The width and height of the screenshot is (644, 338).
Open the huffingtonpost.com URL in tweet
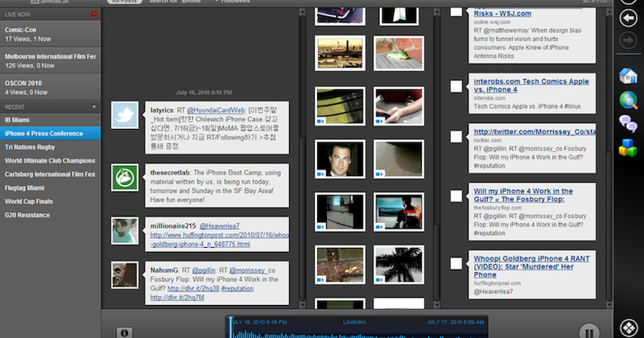tap(220, 240)
